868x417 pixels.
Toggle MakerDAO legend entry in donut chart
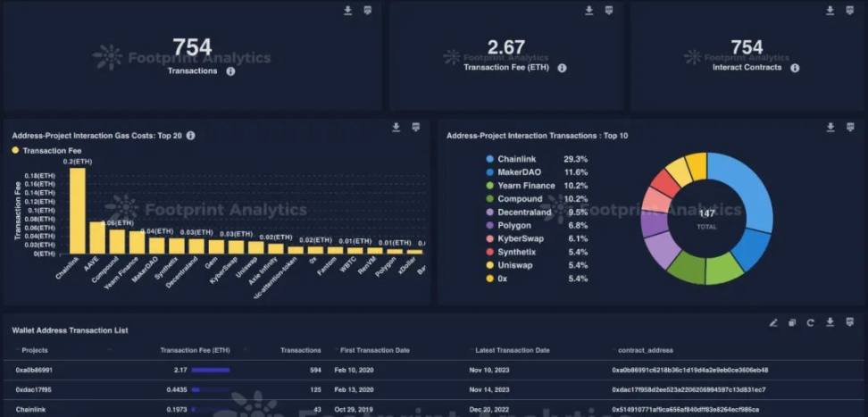pos(520,171)
